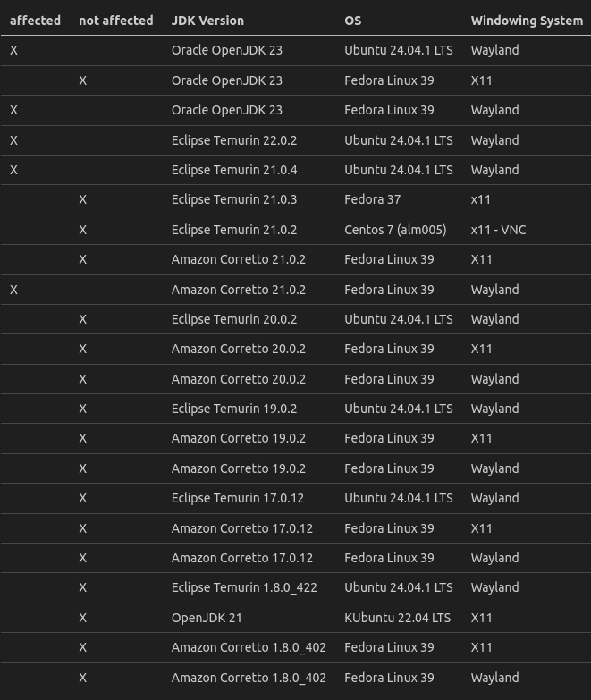
Task: Click the "affected" column header
Action: (35, 21)
